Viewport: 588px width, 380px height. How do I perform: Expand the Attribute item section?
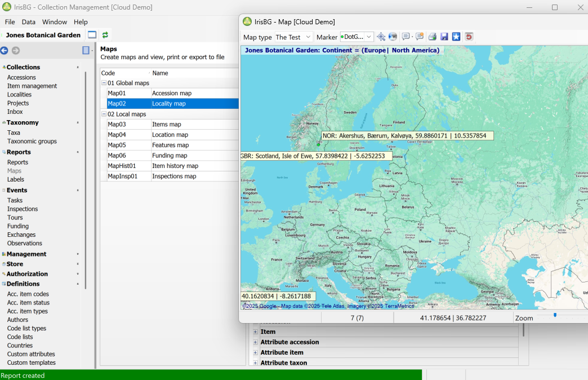tap(255, 352)
